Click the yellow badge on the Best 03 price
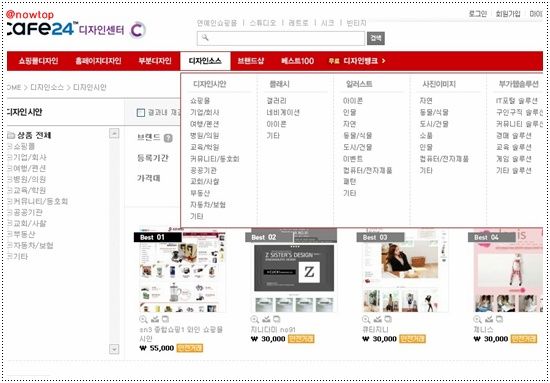This screenshot has width=550, height=383. (x=412, y=339)
